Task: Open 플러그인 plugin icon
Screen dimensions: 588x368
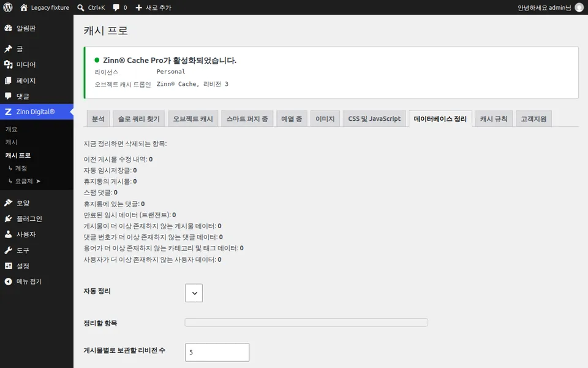Action: coord(8,218)
